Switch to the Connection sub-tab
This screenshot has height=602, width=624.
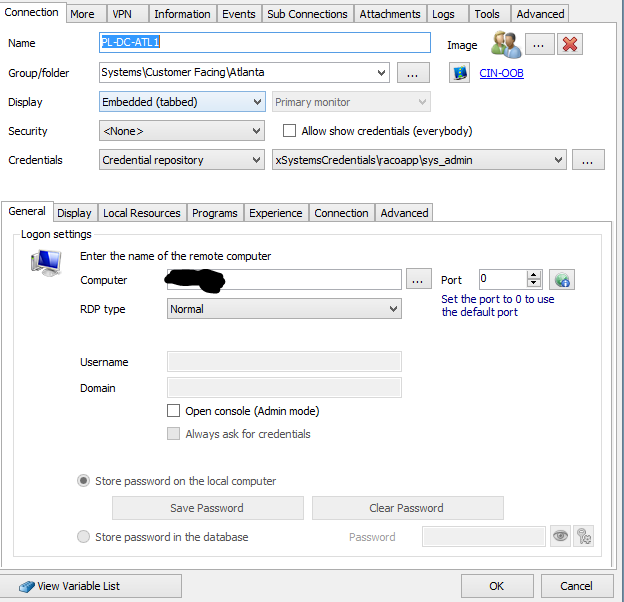[341, 213]
